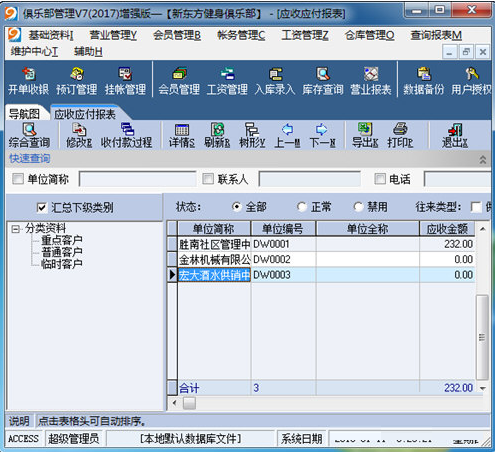
Task: Open 综合查询 search tool
Action: [x=29, y=135]
